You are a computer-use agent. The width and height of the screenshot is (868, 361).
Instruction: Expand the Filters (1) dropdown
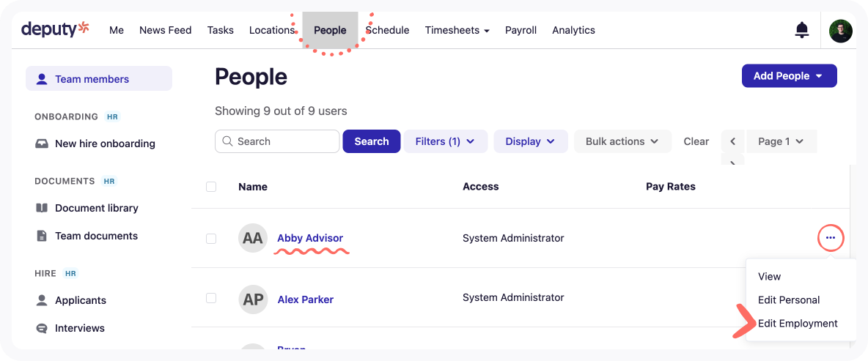[445, 141]
